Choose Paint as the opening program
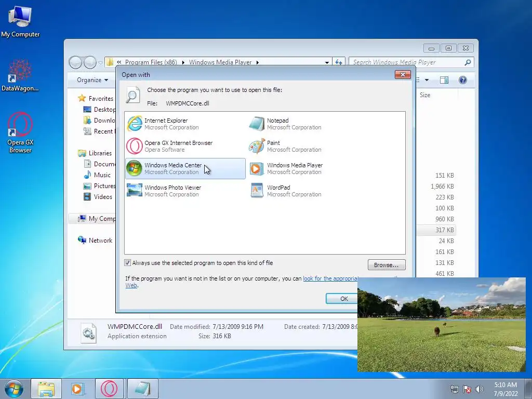Screen dimensions: 532x399 308,146
